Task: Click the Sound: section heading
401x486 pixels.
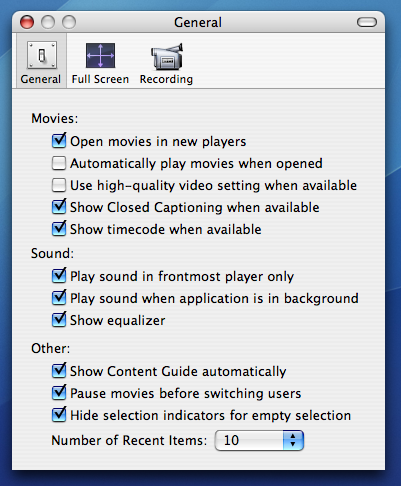Action: point(52,254)
